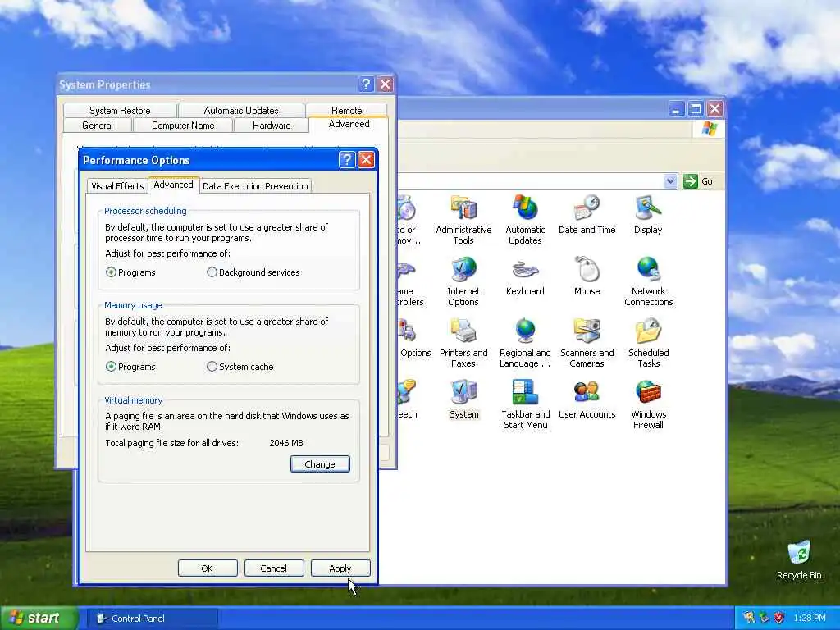Open the Printers and Faxes icon
The image size is (840, 630).
pos(463,344)
